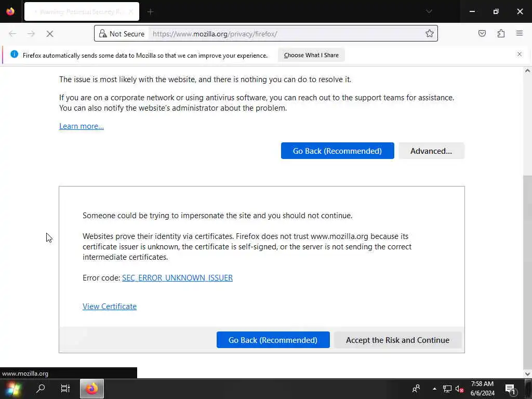Open the People icon in system tray

[416, 389]
